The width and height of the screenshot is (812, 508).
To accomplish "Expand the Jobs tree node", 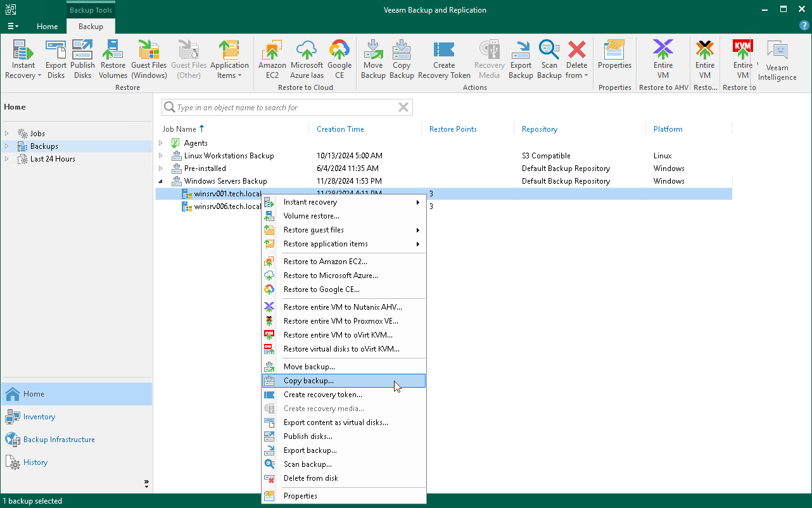I will click(7, 134).
